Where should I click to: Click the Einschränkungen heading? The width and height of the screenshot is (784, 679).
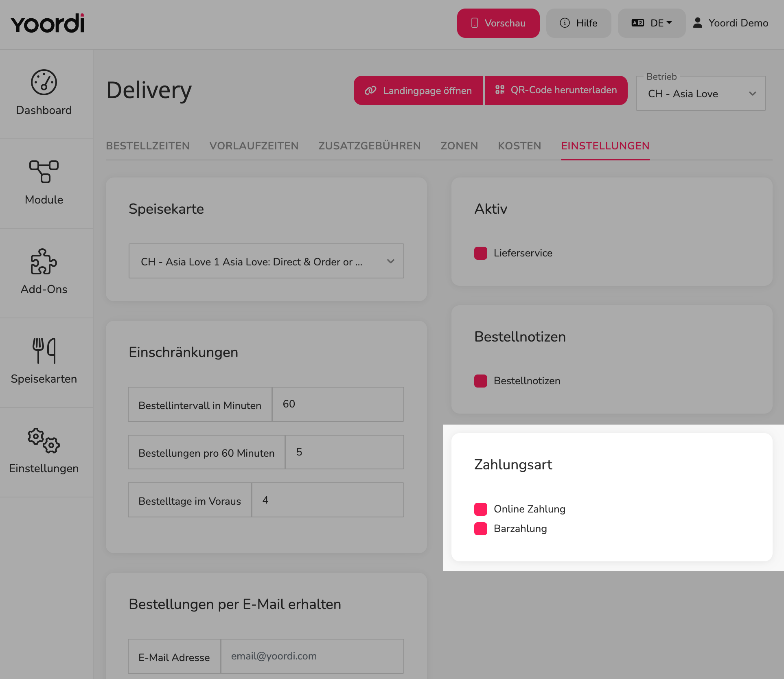[x=183, y=352]
